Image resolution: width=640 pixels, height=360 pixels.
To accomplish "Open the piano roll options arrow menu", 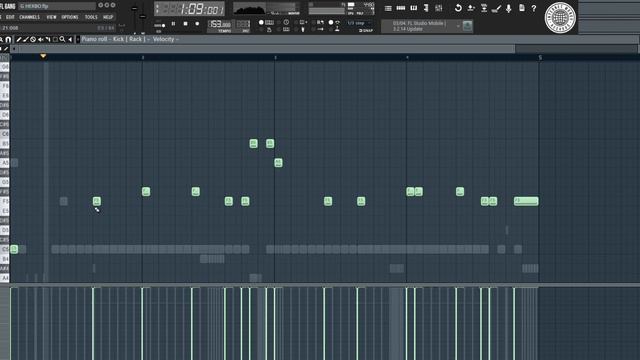I will tap(78, 40).
